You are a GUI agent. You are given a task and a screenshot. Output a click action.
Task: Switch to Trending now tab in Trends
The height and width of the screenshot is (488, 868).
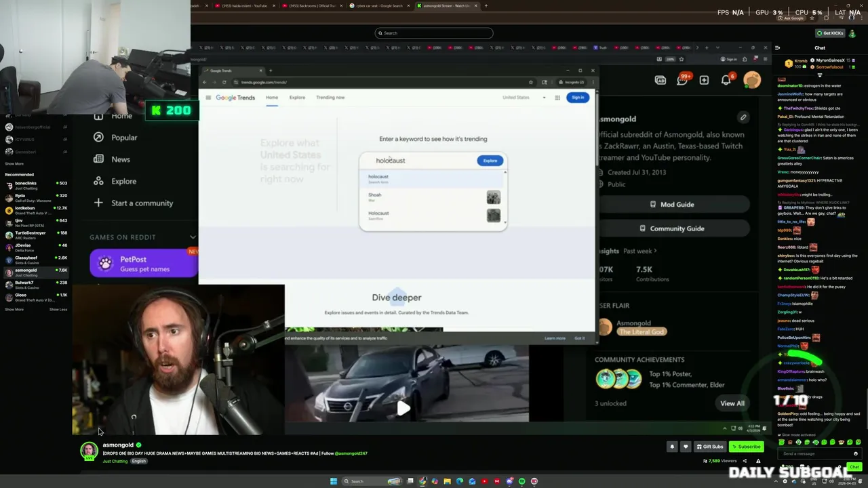[x=330, y=98]
